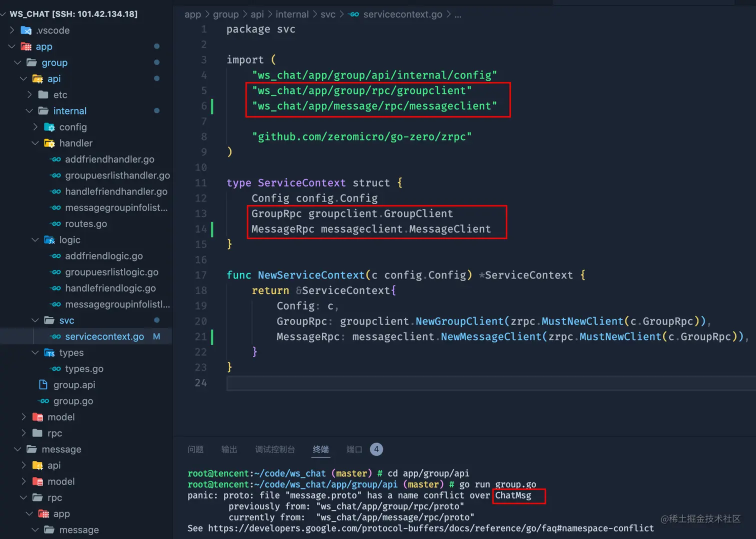Click the M status marker on servicecontext.go

(156, 336)
